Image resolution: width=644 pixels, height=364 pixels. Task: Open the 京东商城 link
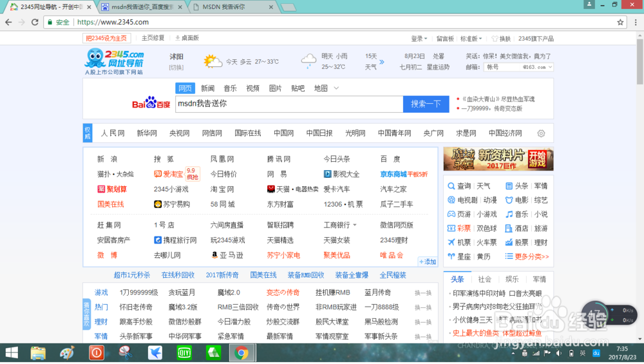(393, 174)
